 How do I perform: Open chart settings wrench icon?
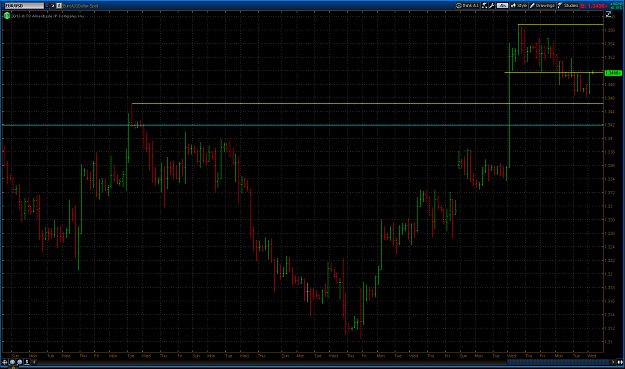492,6
